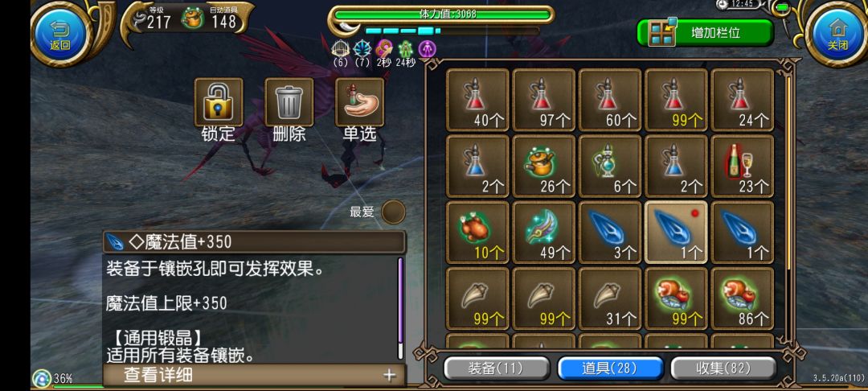This screenshot has width=868, height=391.
Task: Switch to the 装备(11) tab
Action: [x=496, y=368]
